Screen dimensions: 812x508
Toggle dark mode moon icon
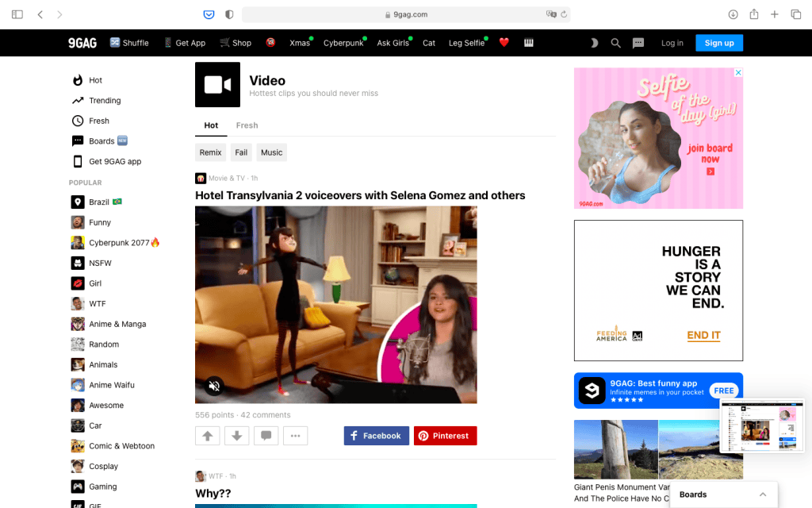pos(594,43)
